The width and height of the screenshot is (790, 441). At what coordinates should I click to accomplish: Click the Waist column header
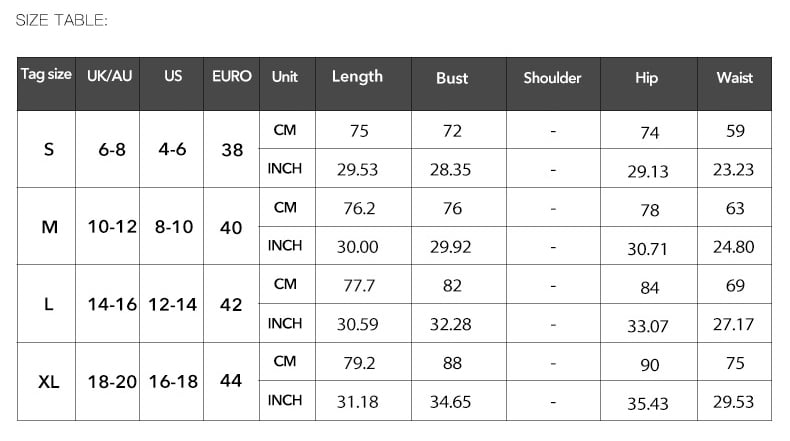[x=734, y=77]
